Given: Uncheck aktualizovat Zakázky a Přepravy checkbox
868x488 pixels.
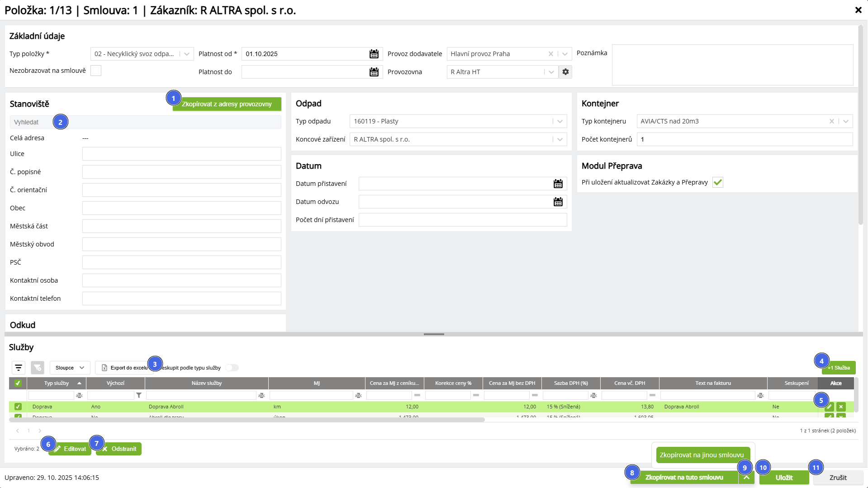Looking at the screenshot, I should click(717, 182).
